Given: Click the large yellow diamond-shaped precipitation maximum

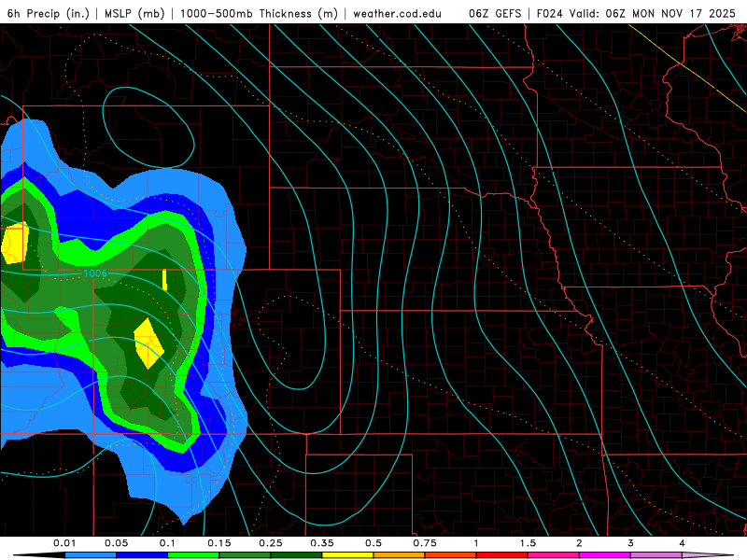Looking at the screenshot, I should pyautogui.click(x=149, y=343).
